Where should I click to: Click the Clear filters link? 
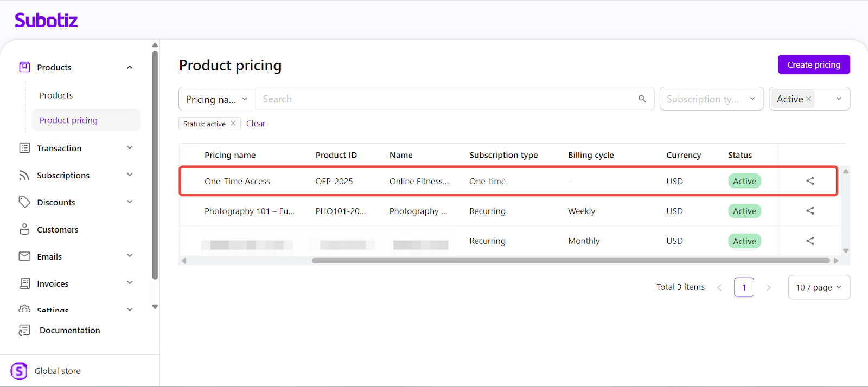256,124
